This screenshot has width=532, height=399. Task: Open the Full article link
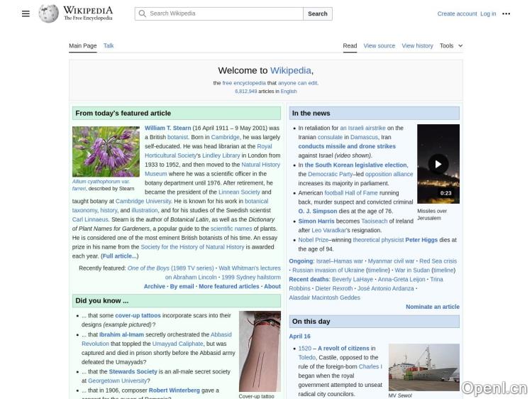(119, 256)
